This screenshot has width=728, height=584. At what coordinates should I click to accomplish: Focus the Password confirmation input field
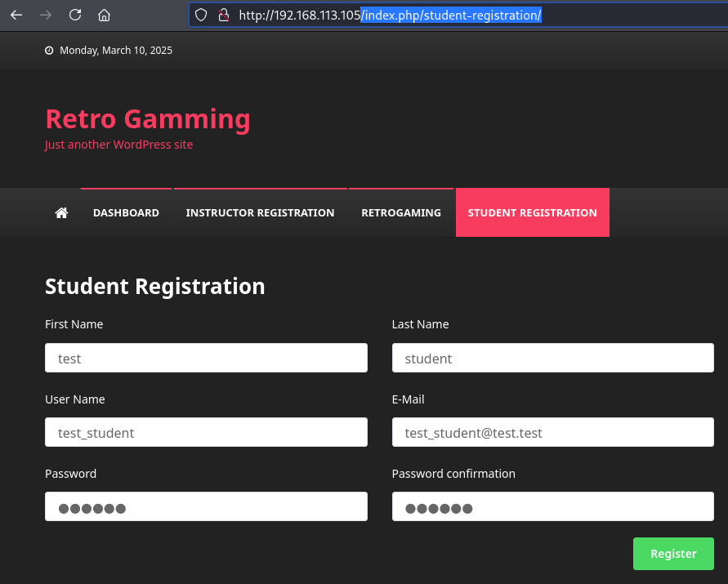pos(553,506)
